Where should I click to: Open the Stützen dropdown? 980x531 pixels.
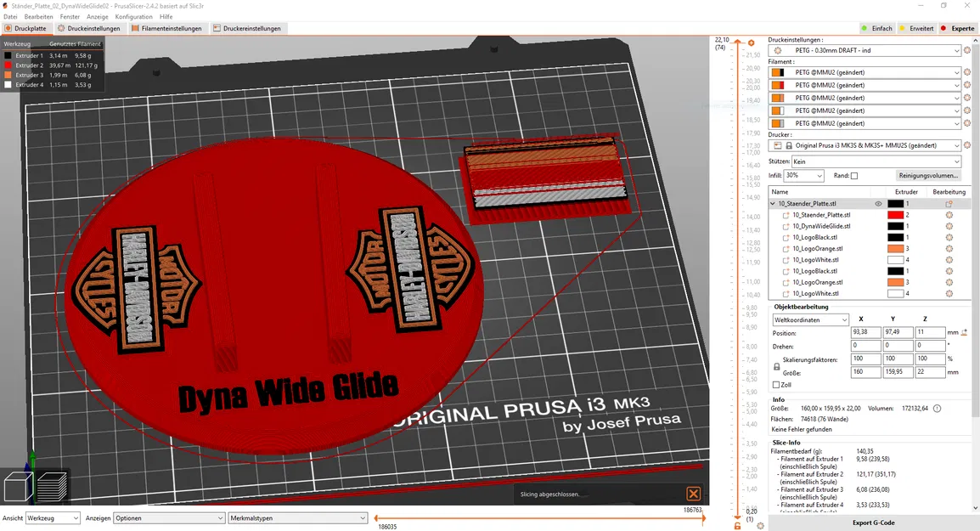pos(876,161)
